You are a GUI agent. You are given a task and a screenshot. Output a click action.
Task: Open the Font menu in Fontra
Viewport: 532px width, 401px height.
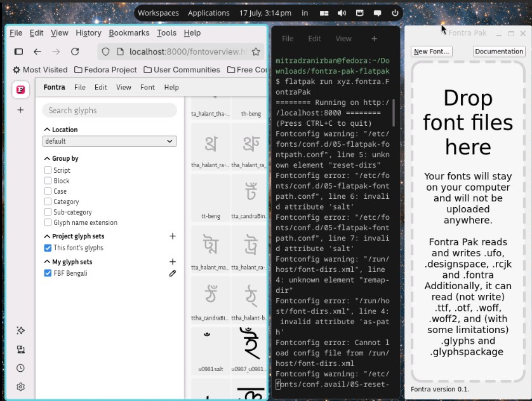[147, 87]
